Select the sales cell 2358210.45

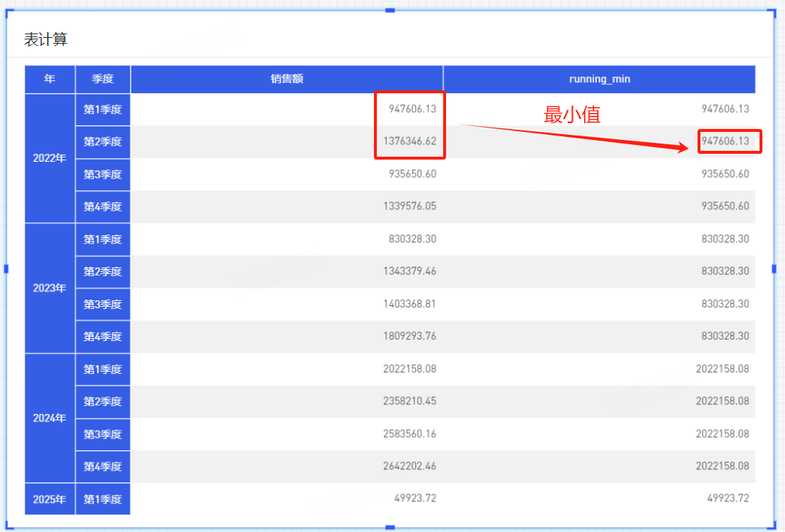point(410,401)
